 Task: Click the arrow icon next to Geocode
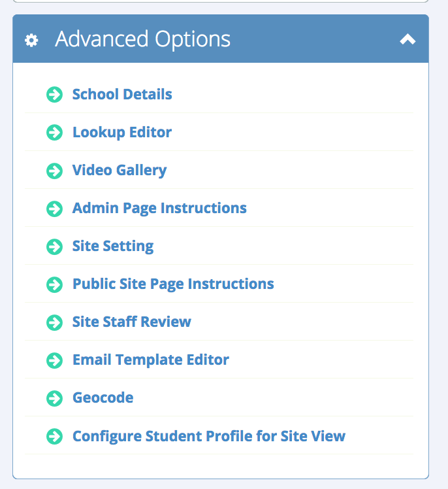pyautogui.click(x=54, y=398)
